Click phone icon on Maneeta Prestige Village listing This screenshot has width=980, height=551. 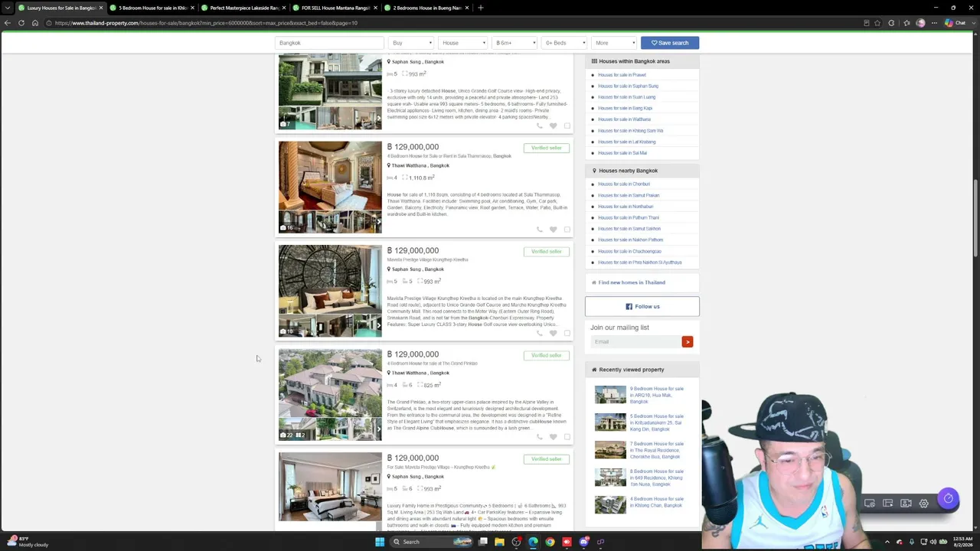(x=540, y=334)
